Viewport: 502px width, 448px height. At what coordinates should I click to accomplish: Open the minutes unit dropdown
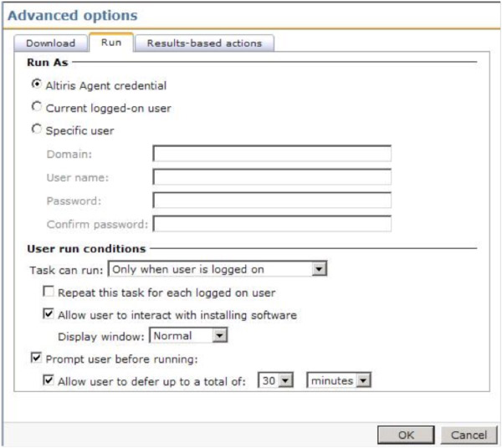[x=339, y=381]
